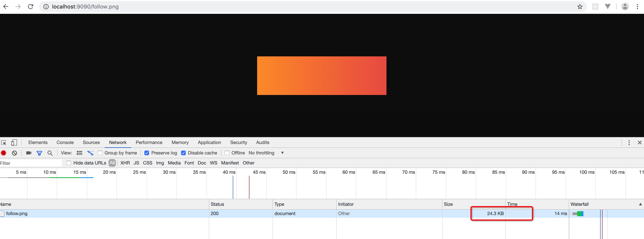Switch to the Console tab
Screen dimensions: 644x239
pos(65,143)
